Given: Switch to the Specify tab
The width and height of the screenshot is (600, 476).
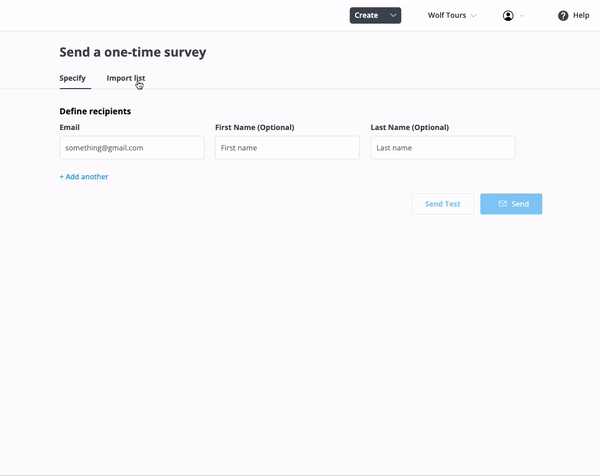Looking at the screenshot, I should (x=72, y=78).
